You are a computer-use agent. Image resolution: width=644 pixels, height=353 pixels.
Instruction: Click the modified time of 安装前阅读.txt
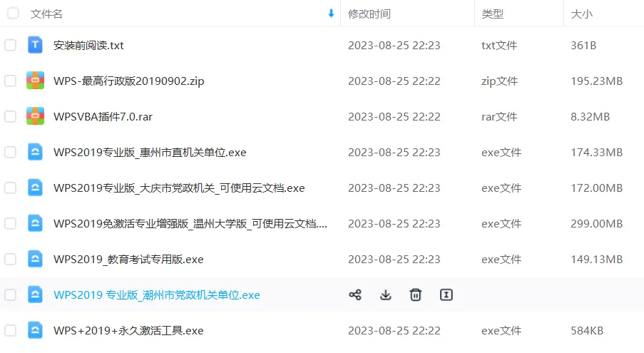pyautogui.click(x=394, y=45)
